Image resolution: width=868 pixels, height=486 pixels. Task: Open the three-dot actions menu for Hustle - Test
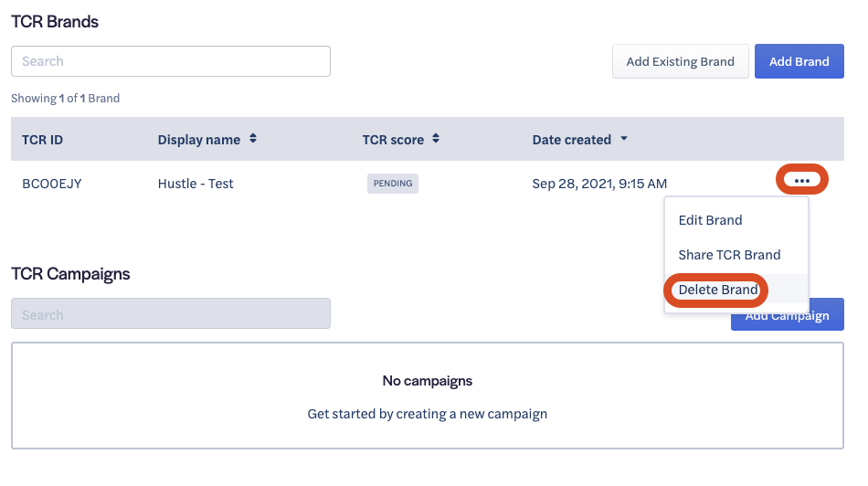pyautogui.click(x=801, y=181)
